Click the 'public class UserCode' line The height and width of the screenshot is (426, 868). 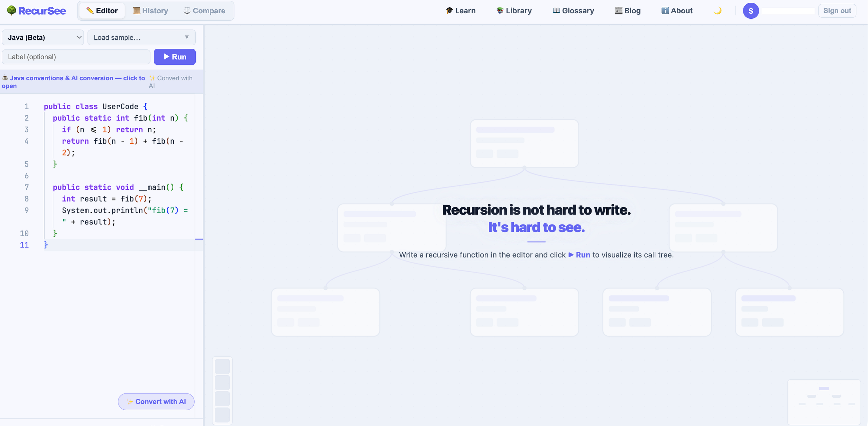tap(96, 107)
